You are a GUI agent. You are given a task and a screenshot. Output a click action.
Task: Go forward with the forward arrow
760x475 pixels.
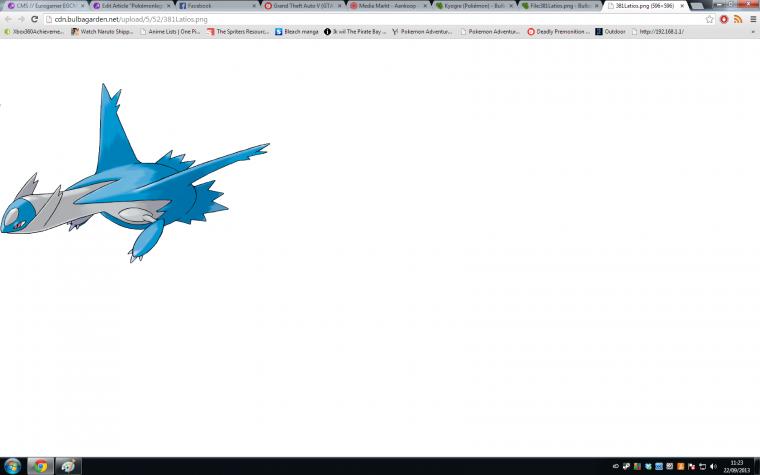(21, 19)
